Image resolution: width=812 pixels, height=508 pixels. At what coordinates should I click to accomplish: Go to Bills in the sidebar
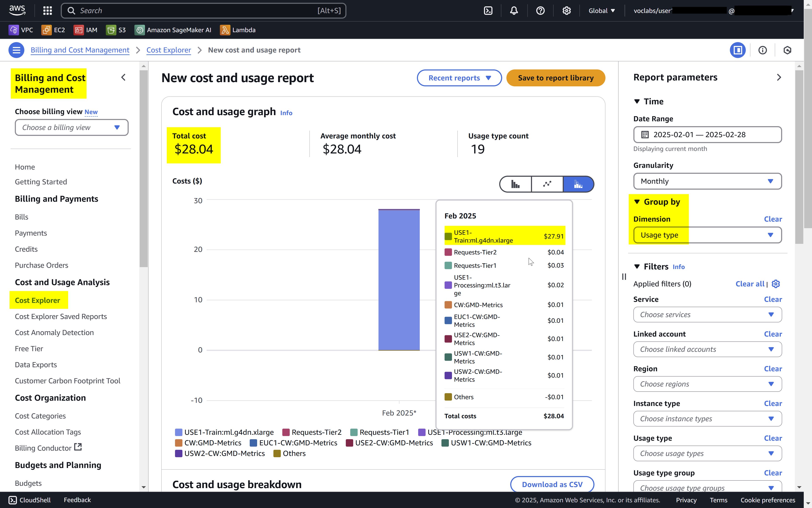click(22, 217)
